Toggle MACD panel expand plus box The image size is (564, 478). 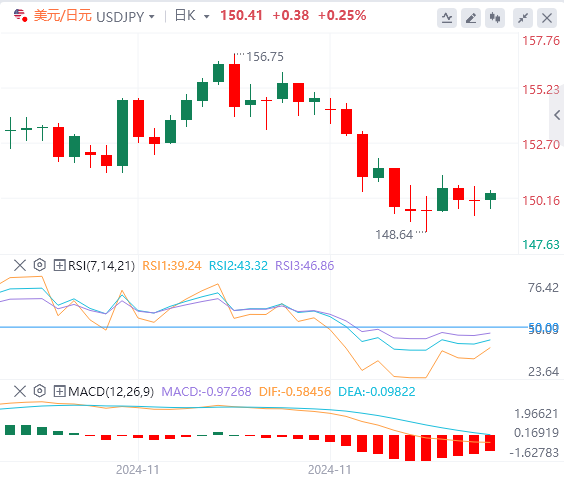(x=59, y=391)
